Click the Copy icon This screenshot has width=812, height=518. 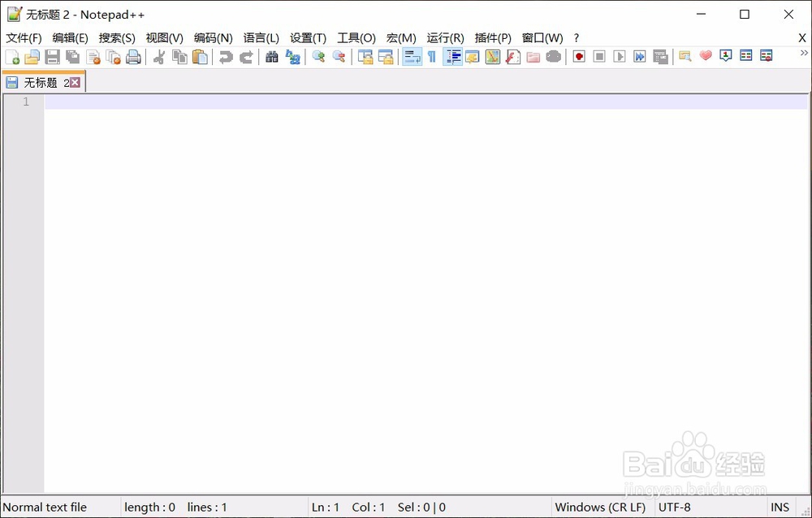(179, 57)
